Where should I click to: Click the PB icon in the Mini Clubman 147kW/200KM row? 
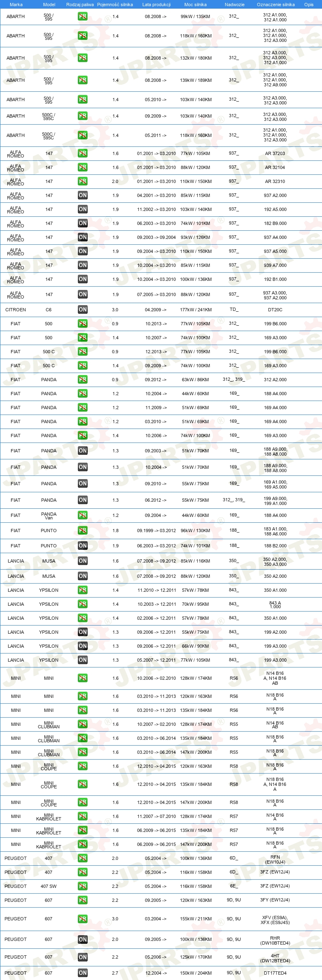click(83, 752)
